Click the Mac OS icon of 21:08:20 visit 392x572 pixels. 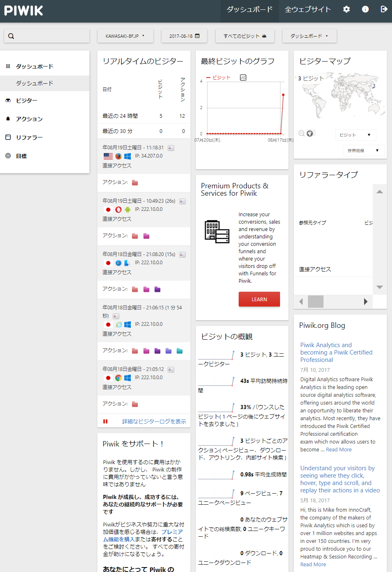pos(127,263)
